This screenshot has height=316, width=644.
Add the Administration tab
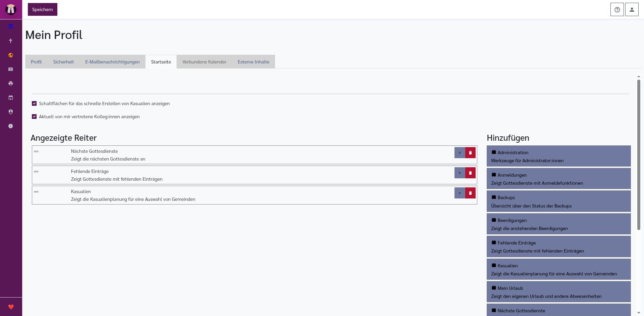click(x=558, y=156)
